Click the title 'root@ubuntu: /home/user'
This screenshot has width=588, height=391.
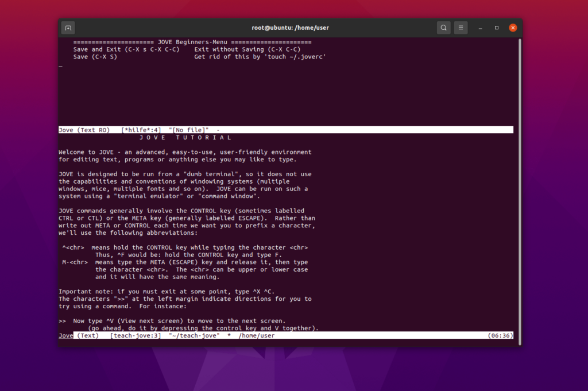(290, 28)
